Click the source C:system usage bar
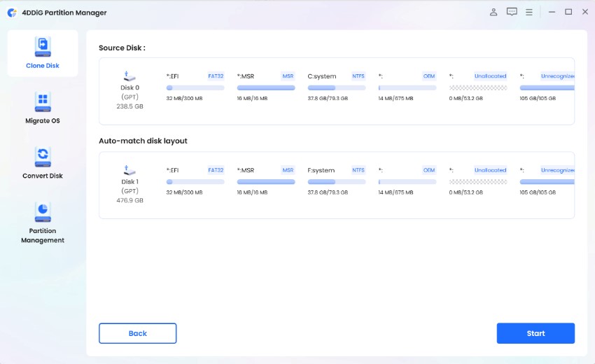Screen dimensions: 595x364 pos(336,87)
